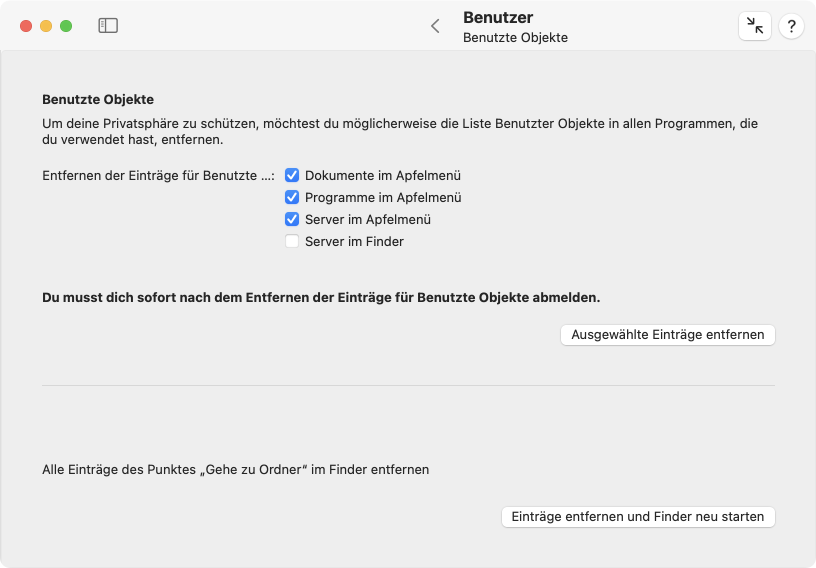
Task: Click the Dokumente im Apfelmenü label text
Action: [383, 175]
